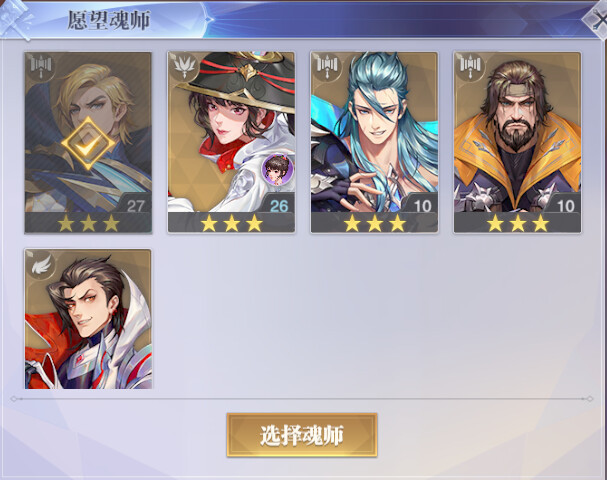The width and height of the screenshot is (607, 480).
Task: Click the 选择魂师 confirm button
Action: (x=302, y=435)
